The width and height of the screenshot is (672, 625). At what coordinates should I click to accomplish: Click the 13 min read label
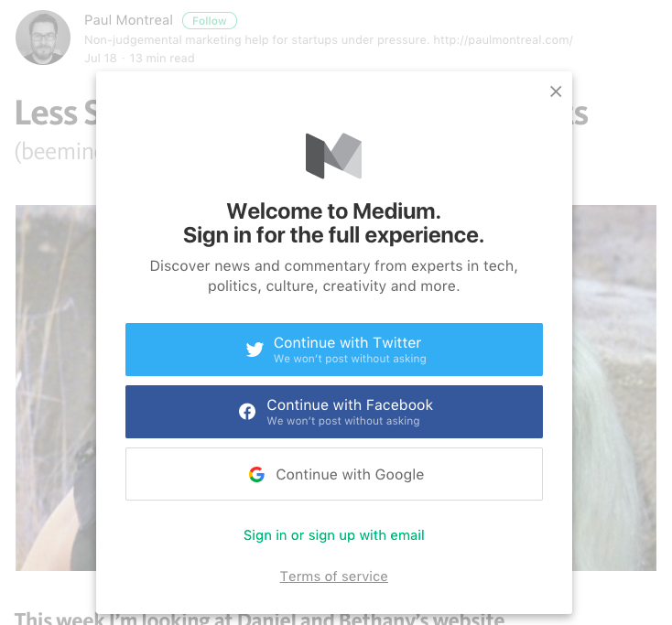click(x=162, y=58)
